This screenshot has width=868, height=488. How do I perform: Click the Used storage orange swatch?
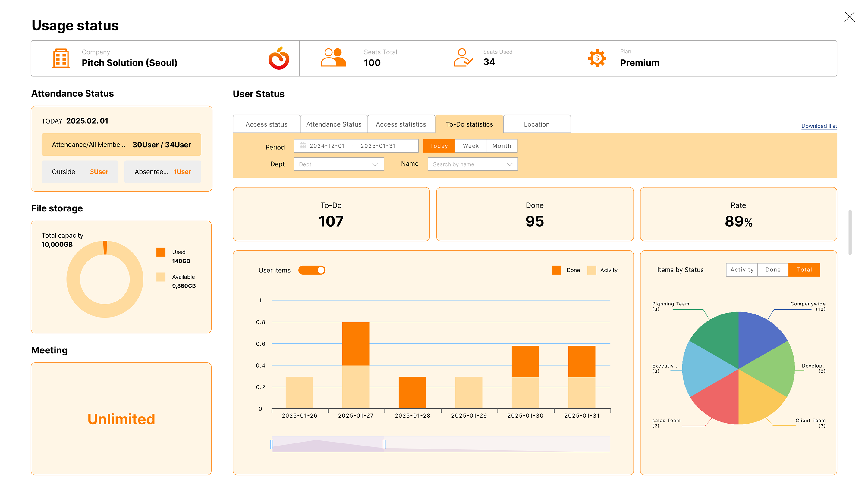click(161, 252)
